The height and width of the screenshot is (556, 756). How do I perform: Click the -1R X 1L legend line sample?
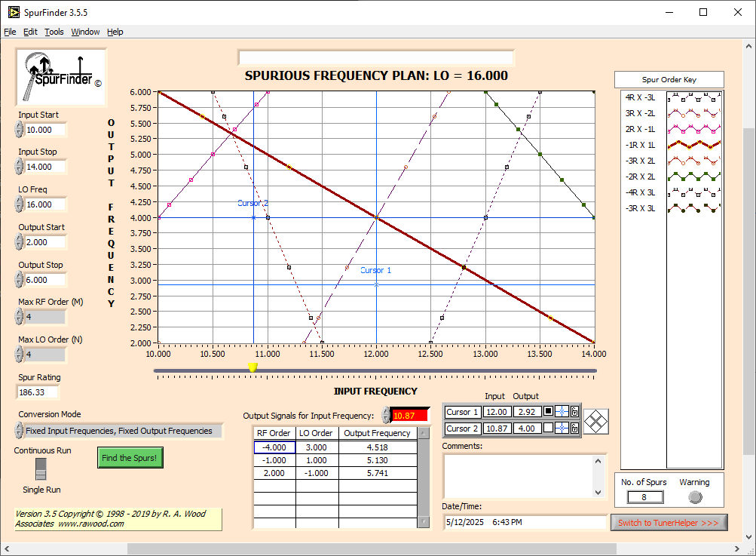[x=693, y=144]
